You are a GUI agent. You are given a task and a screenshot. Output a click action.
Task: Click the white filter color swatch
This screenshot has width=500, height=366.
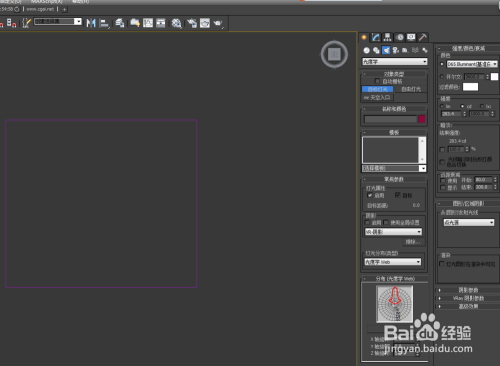[x=470, y=87]
